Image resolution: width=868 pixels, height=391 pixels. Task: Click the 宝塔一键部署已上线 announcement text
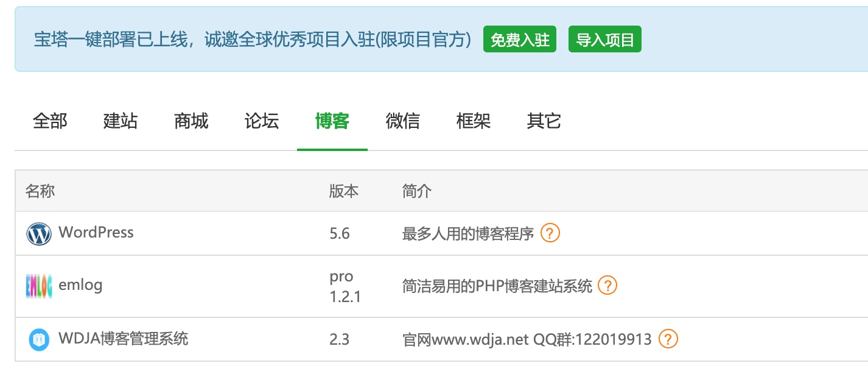tap(253, 40)
